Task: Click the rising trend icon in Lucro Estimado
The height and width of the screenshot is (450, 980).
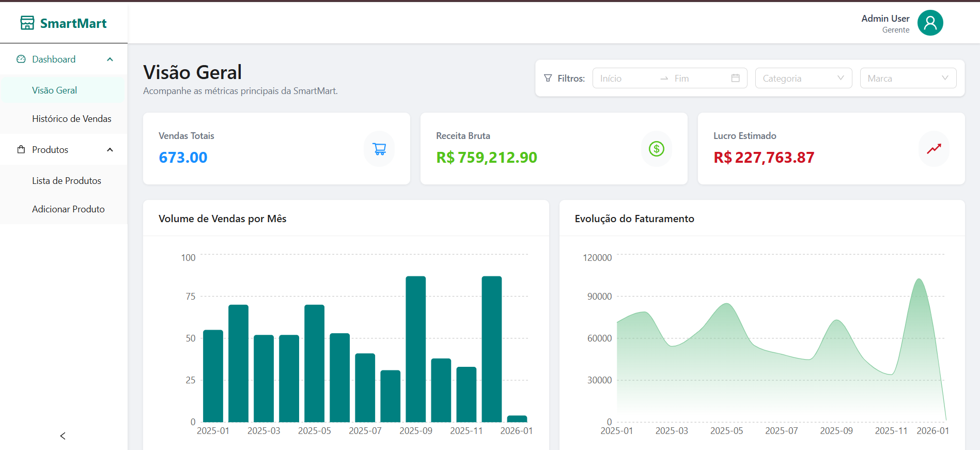Action: point(934,149)
